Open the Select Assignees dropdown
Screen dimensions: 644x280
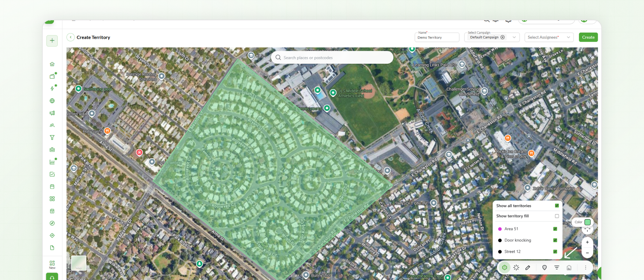coord(549,37)
